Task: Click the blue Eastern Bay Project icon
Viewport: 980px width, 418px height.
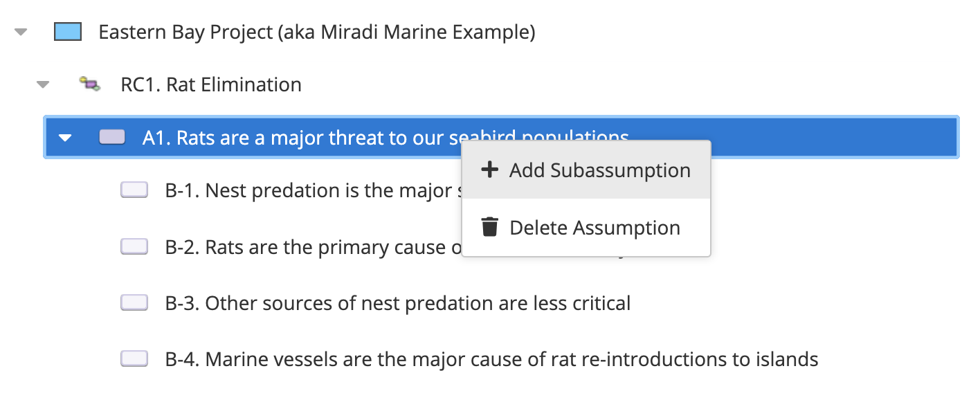Action: 68,32
